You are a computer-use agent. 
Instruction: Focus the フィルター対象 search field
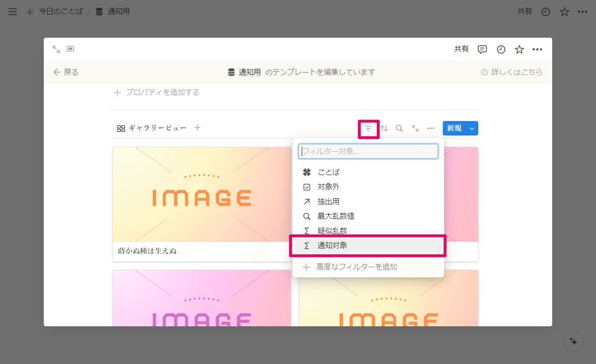tap(368, 151)
